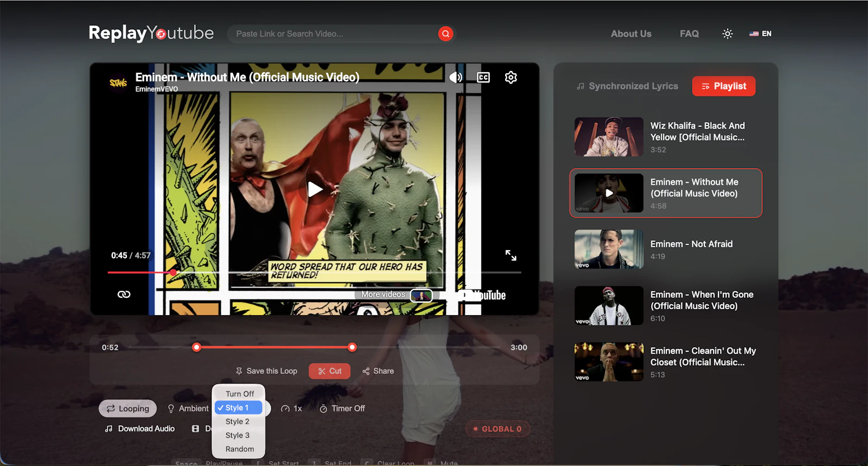Switch to the Playlist tab
The height and width of the screenshot is (466, 868).
tap(724, 86)
